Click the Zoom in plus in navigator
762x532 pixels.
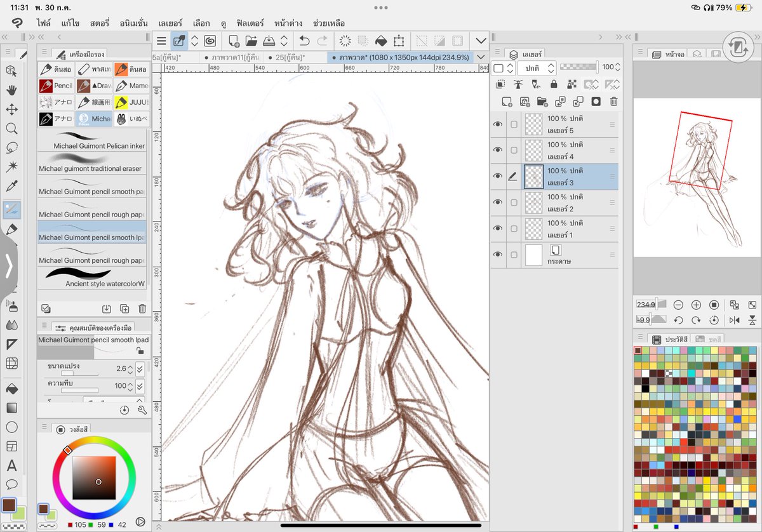point(696,305)
